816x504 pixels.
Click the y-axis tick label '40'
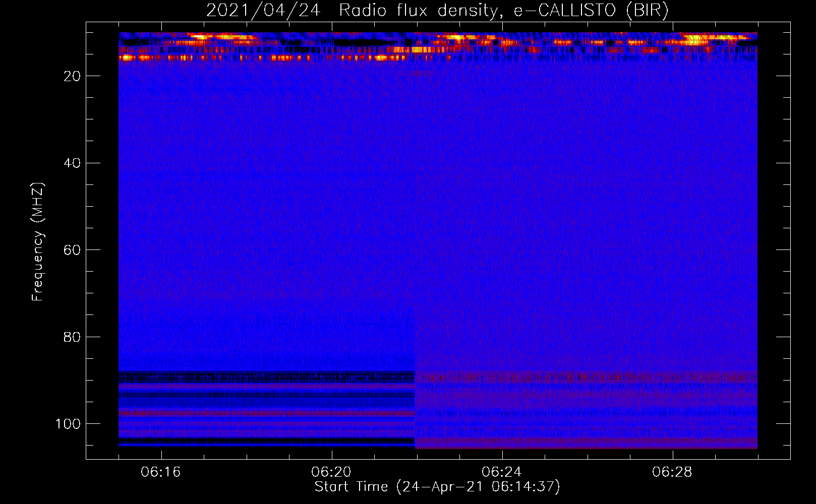tap(72, 163)
